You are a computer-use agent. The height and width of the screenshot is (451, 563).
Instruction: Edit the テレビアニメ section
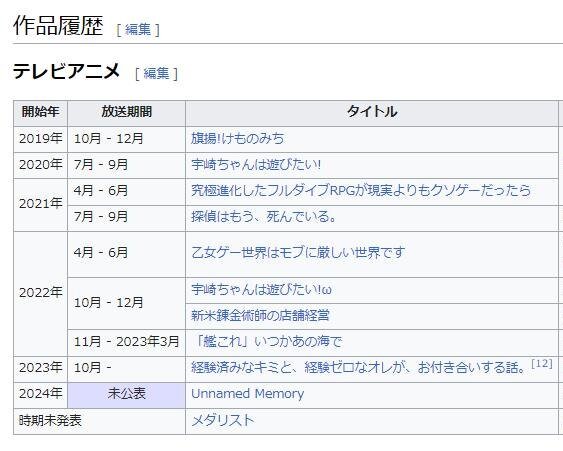(x=156, y=74)
